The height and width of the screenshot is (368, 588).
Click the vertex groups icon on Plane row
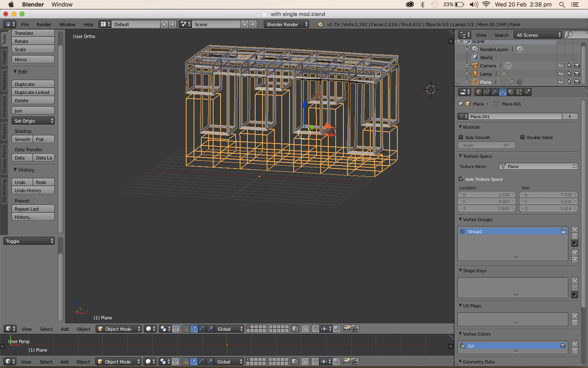pyautogui.click(x=519, y=82)
